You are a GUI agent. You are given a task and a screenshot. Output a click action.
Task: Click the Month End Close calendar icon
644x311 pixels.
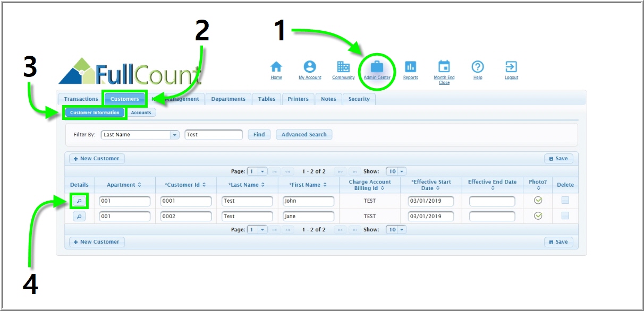coord(444,67)
